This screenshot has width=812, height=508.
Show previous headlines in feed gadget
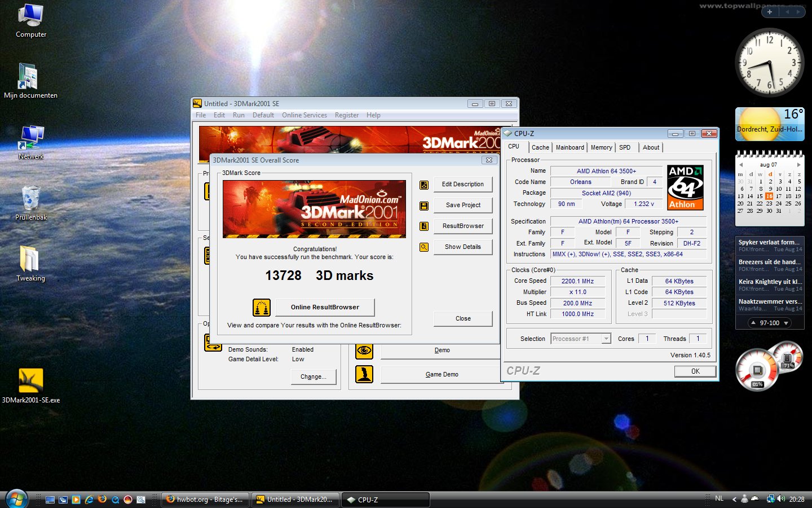[x=753, y=323]
